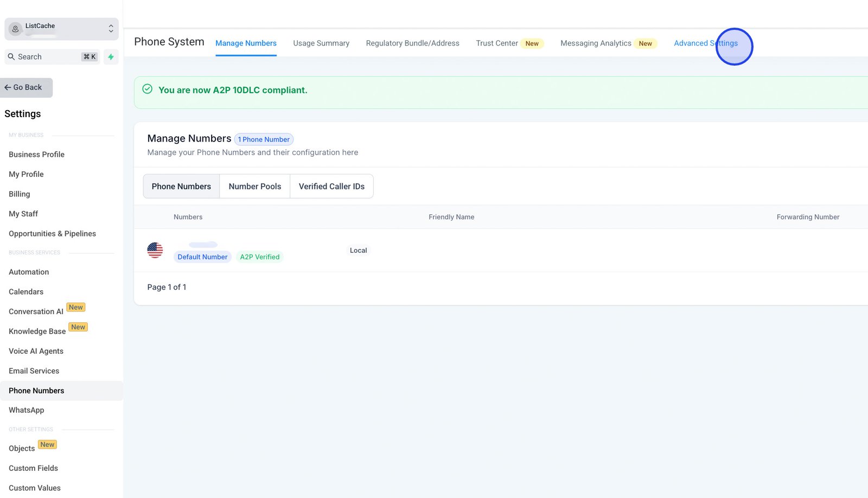Screen dimensions: 868x498
Task: Open Automation settings
Action: point(29,272)
